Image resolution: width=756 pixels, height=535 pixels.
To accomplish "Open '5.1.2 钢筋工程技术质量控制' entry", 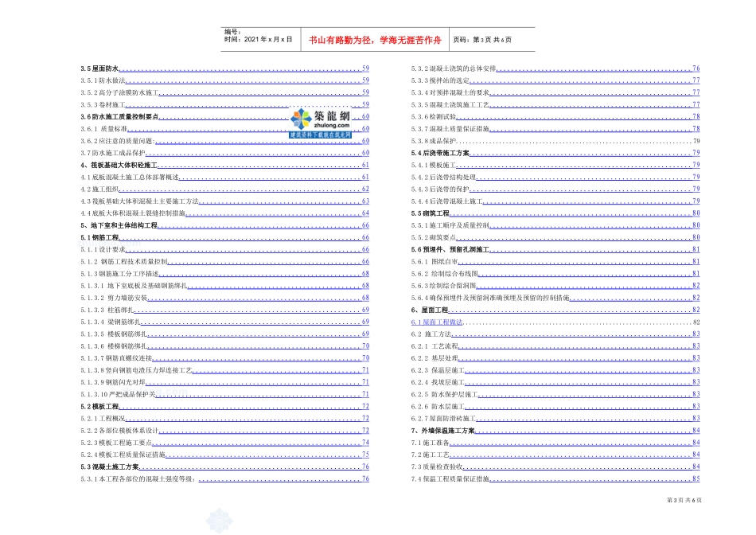I will pos(224,261).
